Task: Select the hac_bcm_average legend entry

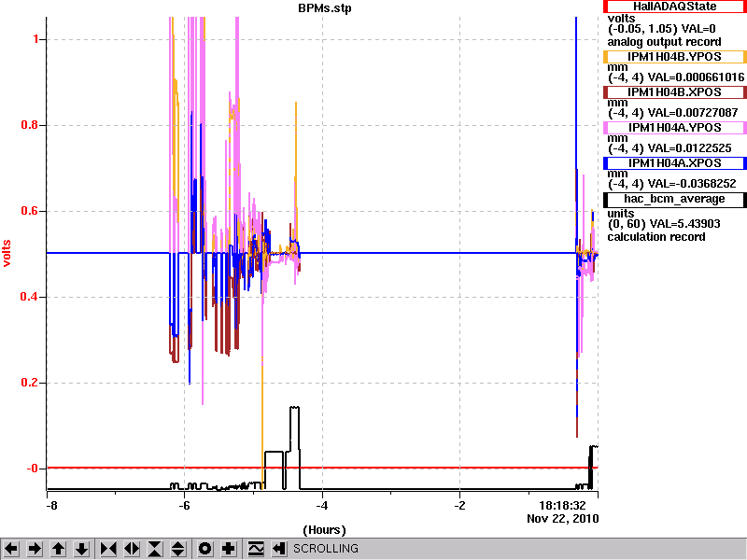Action: (x=674, y=199)
